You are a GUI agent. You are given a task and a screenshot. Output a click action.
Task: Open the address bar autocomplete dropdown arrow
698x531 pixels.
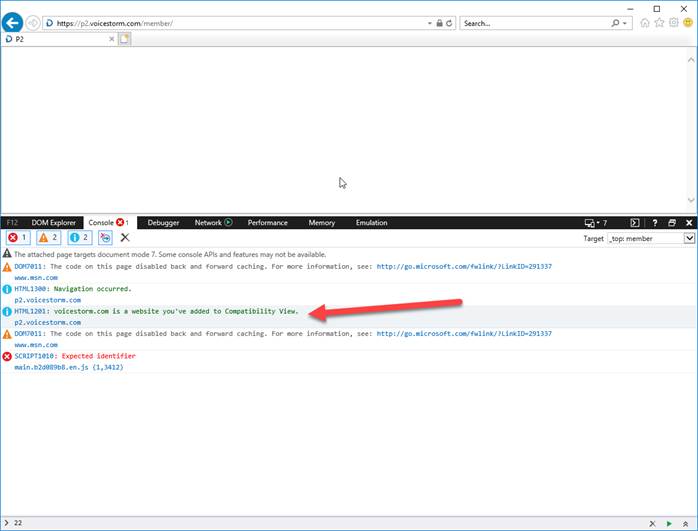tap(430, 23)
